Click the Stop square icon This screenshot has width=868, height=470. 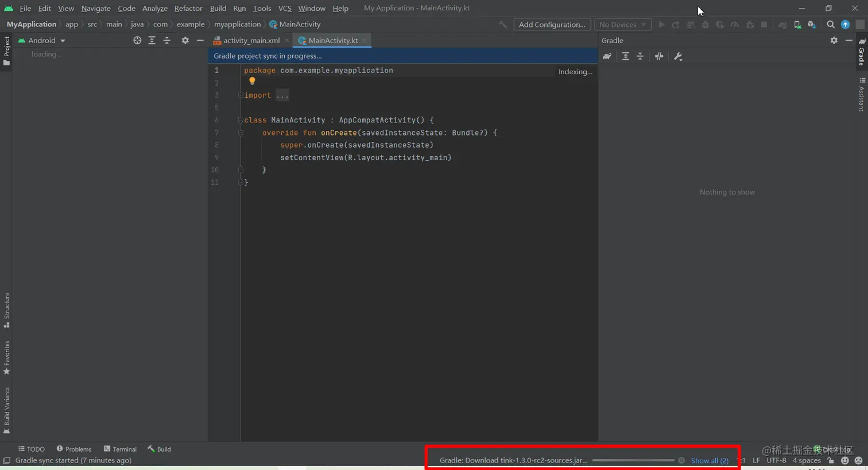pos(764,25)
